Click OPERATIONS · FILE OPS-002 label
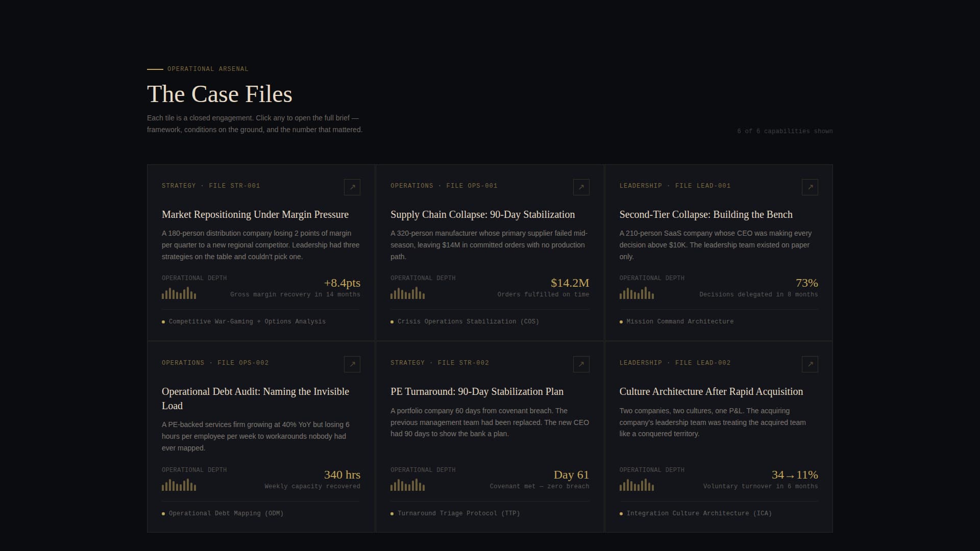This screenshot has width=980, height=551. 215,363
